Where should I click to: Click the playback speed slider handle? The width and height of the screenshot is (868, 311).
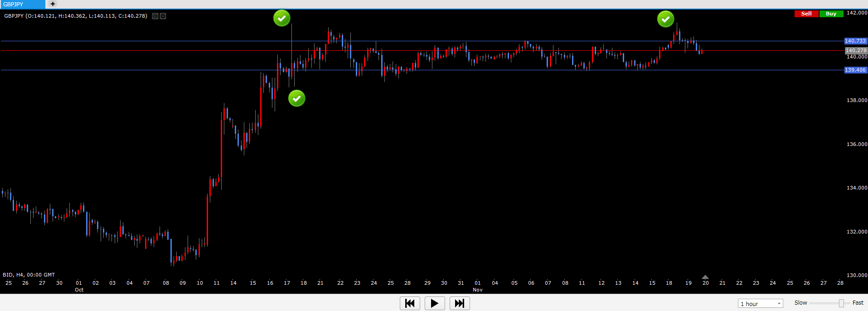841,303
